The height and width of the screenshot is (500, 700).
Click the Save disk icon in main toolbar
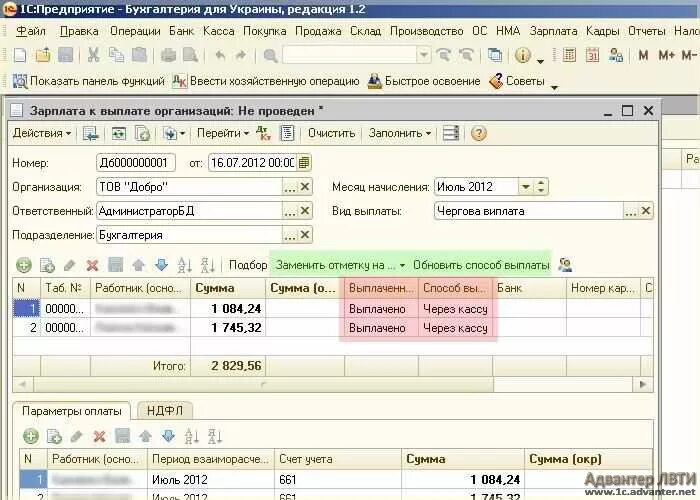tap(66, 55)
